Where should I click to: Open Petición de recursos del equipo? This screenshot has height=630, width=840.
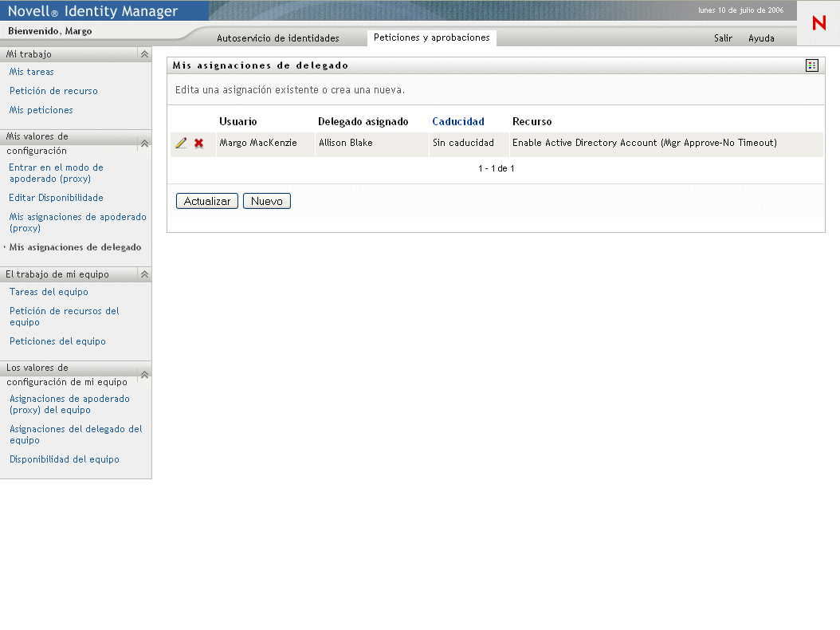pos(65,317)
